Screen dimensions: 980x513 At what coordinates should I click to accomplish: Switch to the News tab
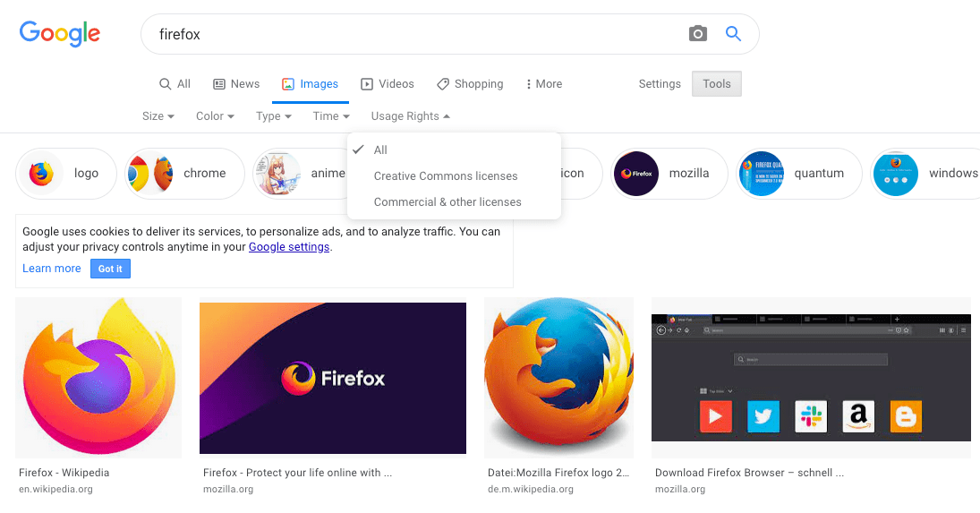point(236,84)
